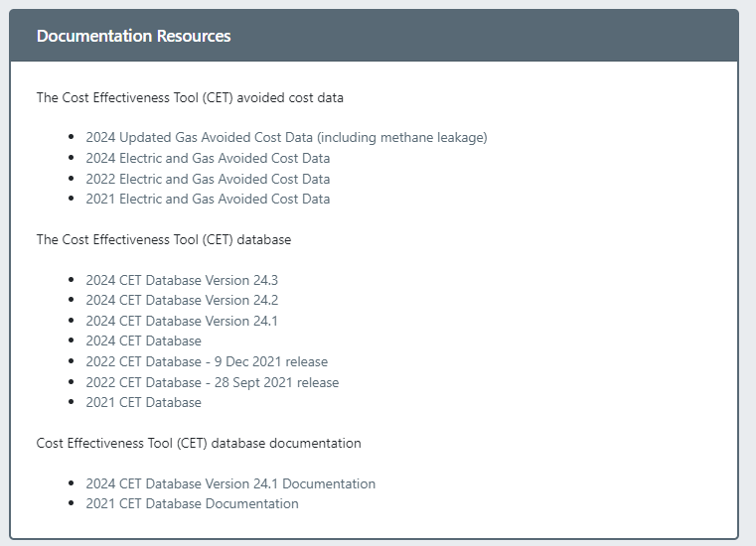Open 2022 CET Database 9 Dec 2021 release

(207, 361)
